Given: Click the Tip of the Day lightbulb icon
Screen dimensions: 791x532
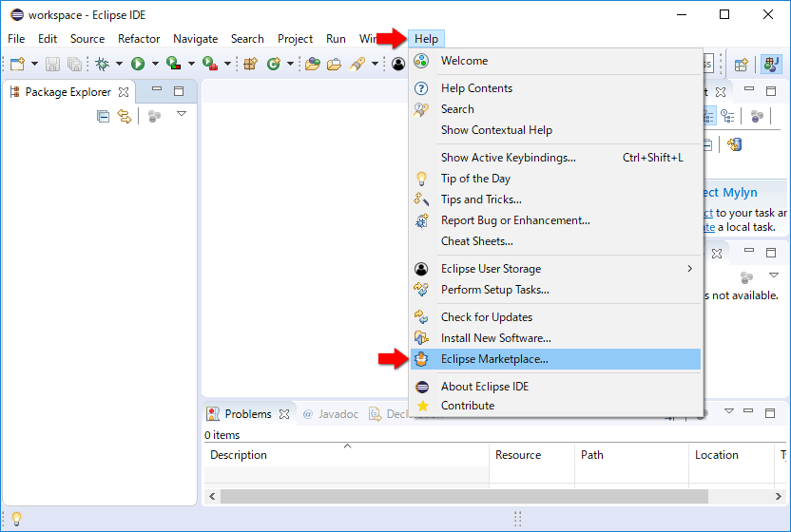Looking at the screenshot, I should pyautogui.click(x=421, y=179).
